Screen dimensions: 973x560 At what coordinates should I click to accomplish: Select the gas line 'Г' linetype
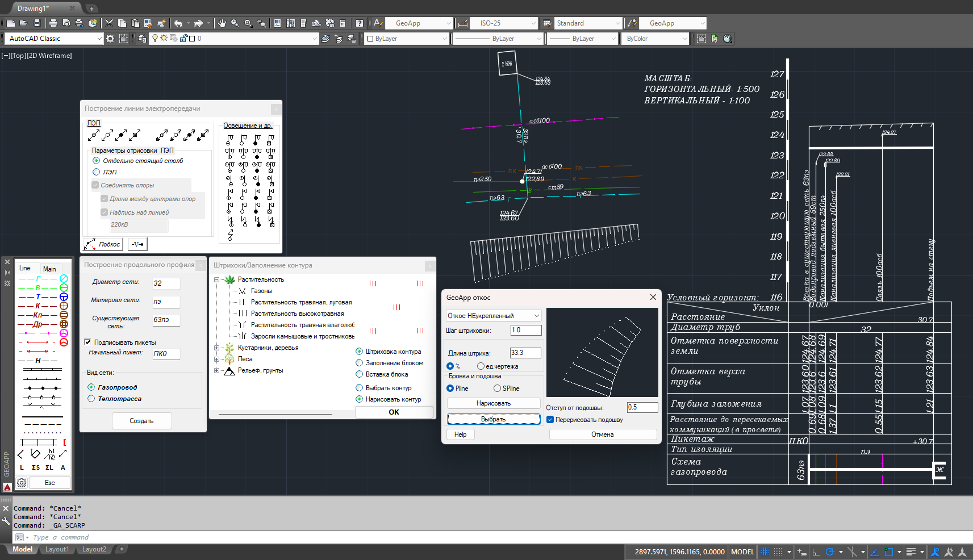[x=38, y=278]
